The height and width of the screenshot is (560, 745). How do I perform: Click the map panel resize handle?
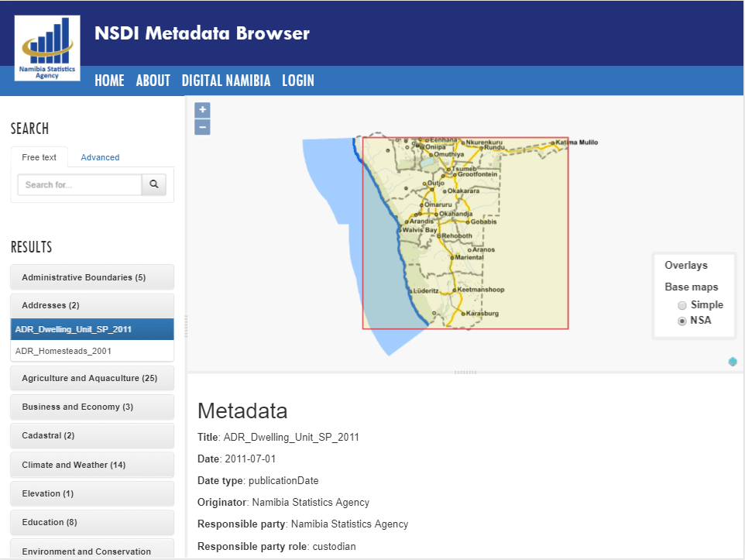point(465,371)
